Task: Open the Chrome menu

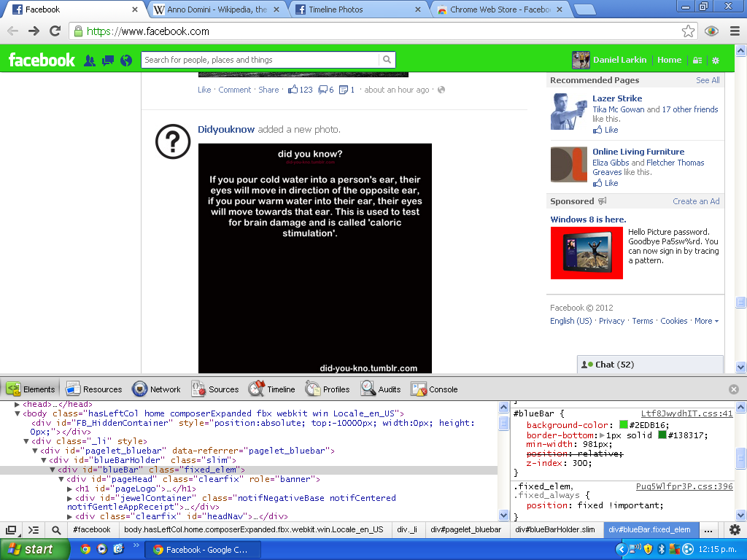Action: point(735,31)
